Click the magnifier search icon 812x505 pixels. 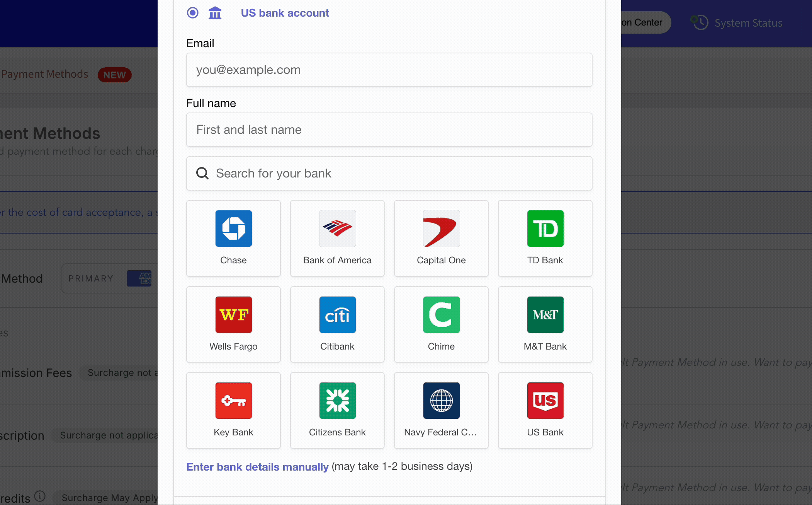click(202, 173)
